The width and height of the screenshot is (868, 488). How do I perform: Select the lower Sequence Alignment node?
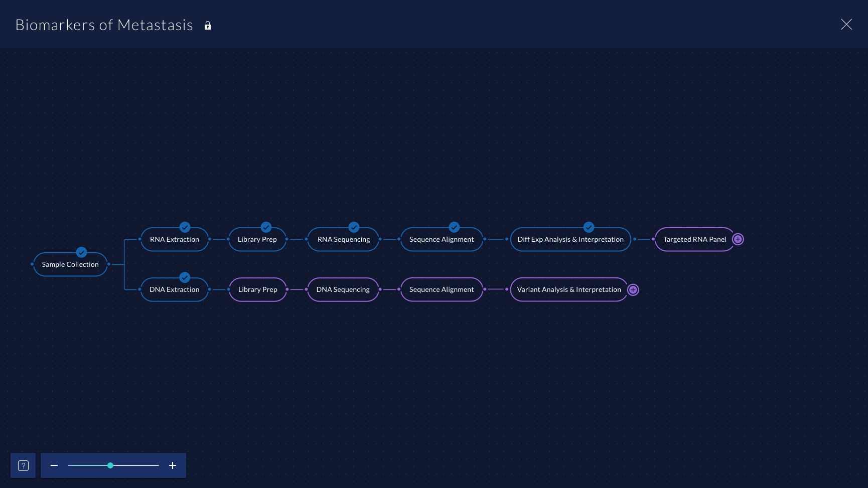click(441, 289)
